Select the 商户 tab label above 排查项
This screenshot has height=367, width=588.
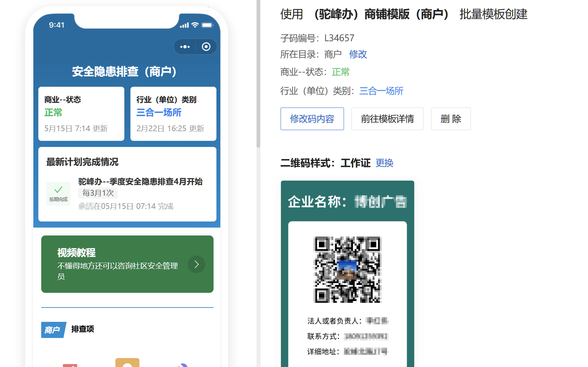pos(53,330)
